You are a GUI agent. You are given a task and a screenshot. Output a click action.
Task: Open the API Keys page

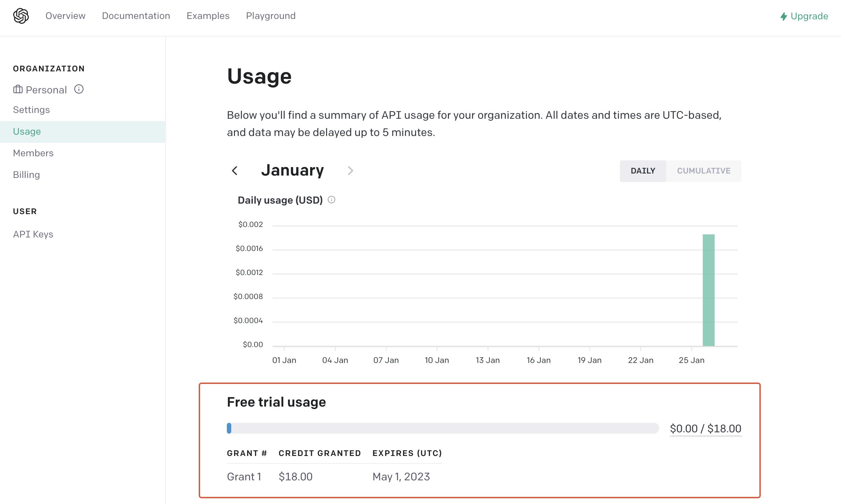[33, 234]
